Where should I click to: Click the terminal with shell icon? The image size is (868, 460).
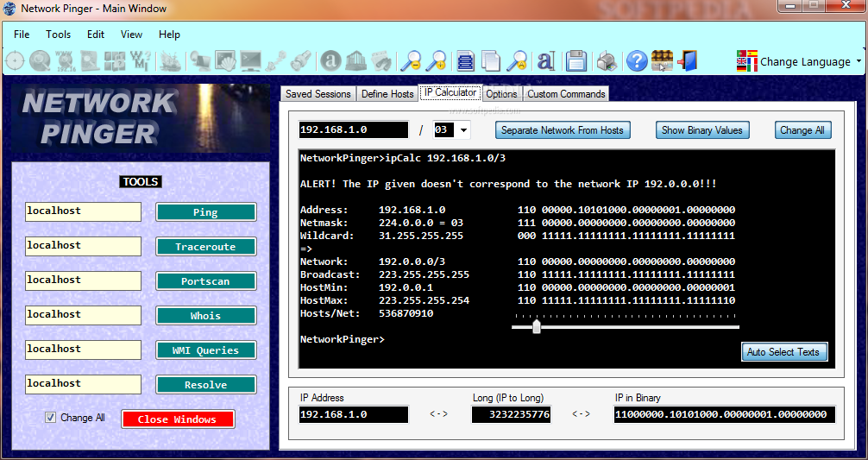pyautogui.click(x=225, y=61)
